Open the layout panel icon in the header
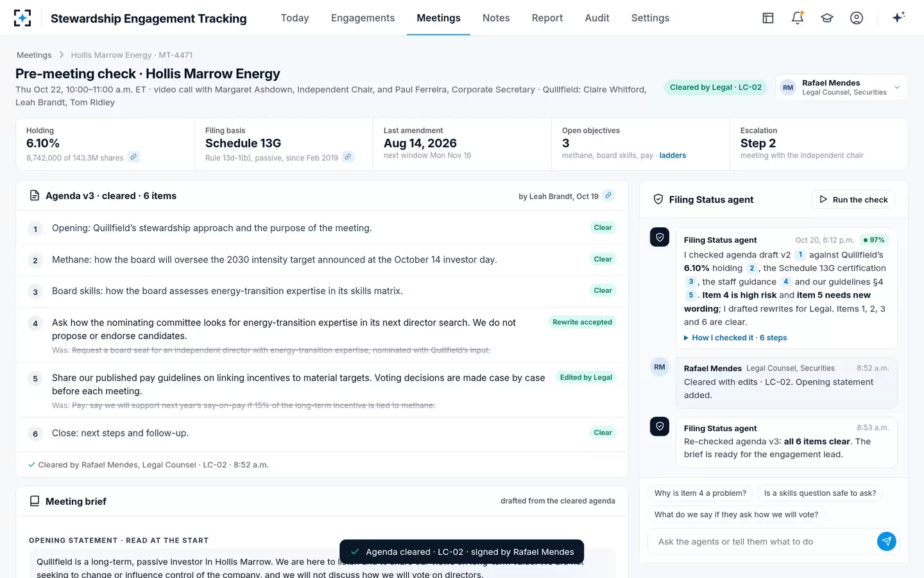Screen dimensions: 924x578 pyautogui.click(x=768, y=18)
